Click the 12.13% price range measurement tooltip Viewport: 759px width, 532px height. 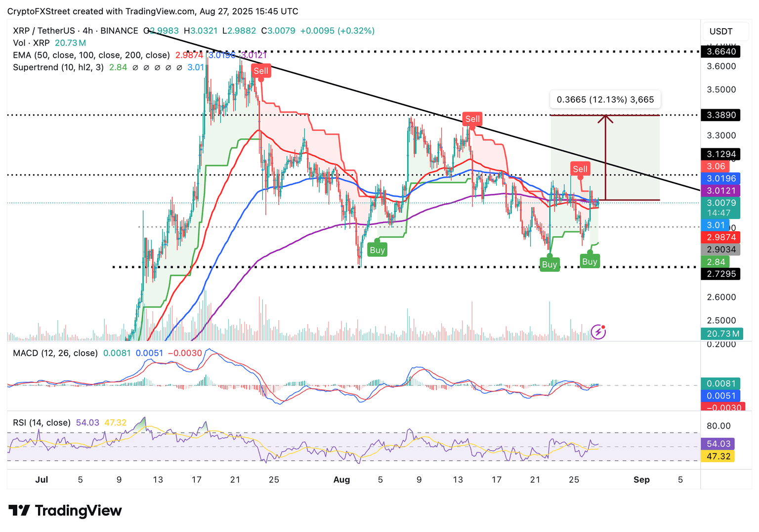(x=605, y=100)
